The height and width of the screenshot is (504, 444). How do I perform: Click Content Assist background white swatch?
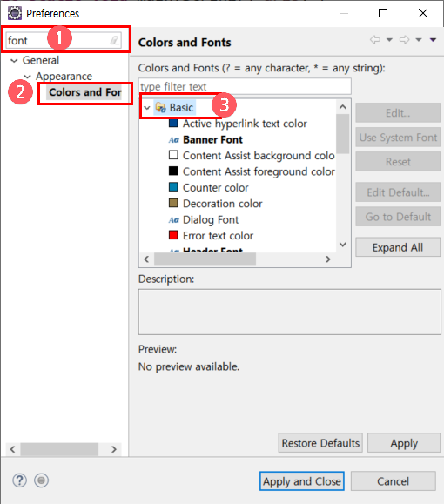173,155
